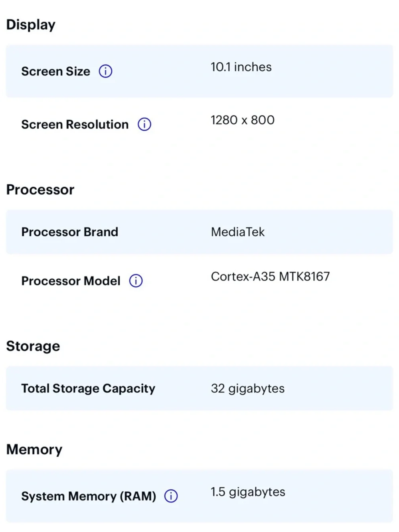The height and width of the screenshot is (532, 399).
Task: Click the MediaTek value text
Action: pos(238,232)
